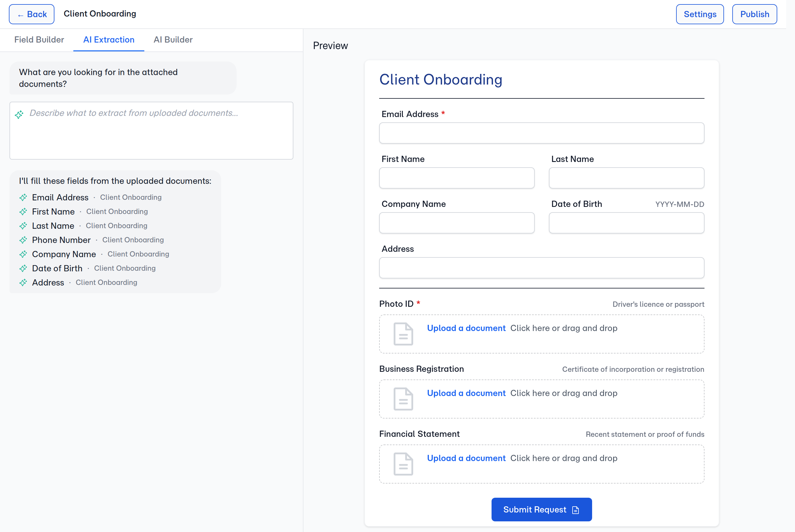
Task: Click the Last Name input field
Action: pyautogui.click(x=626, y=178)
